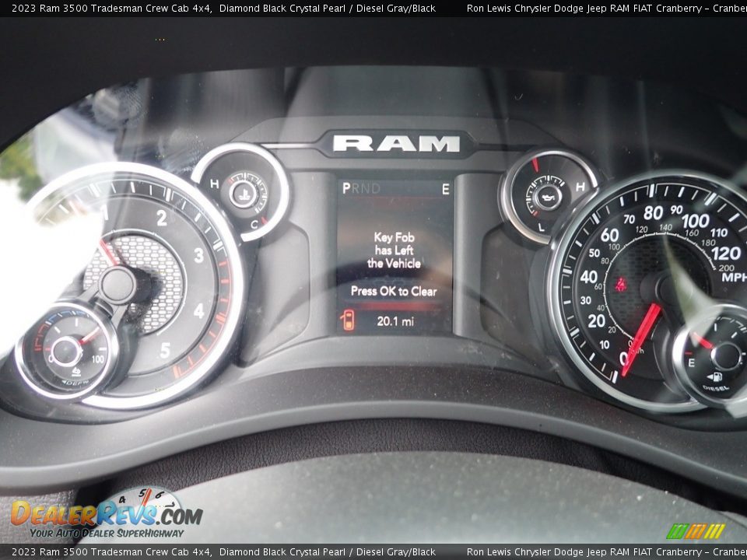Click the red tachometer needle
Viewport: 747px width, 560px height.
click(x=107, y=251)
